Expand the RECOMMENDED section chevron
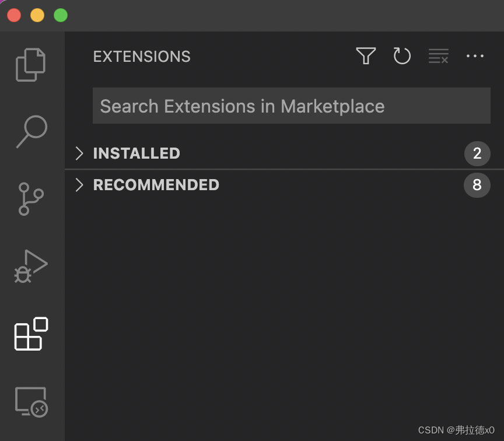Viewport: 504px width, 441px height. coord(79,185)
